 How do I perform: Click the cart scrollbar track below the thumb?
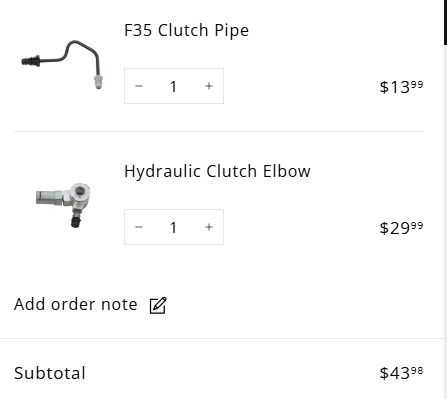click(445, 222)
